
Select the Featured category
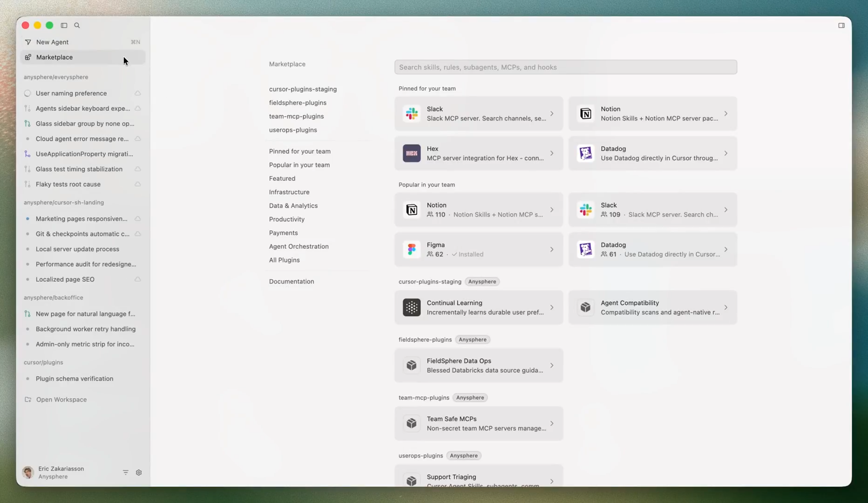282,178
